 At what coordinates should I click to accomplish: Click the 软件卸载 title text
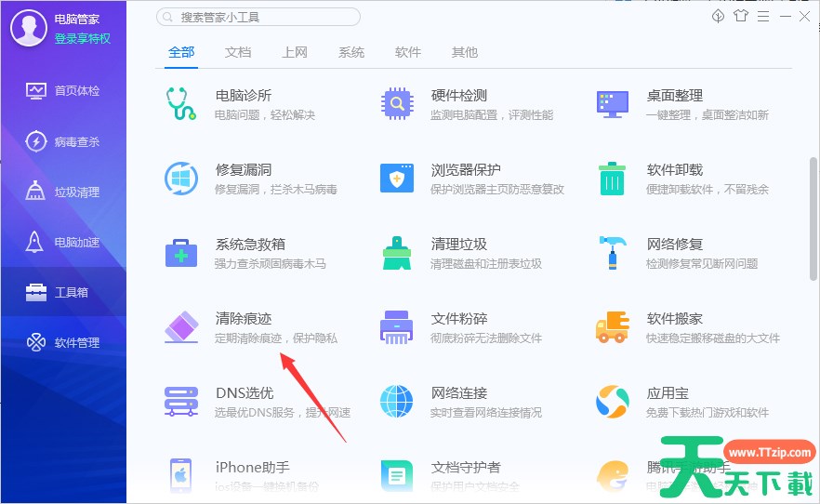675,170
